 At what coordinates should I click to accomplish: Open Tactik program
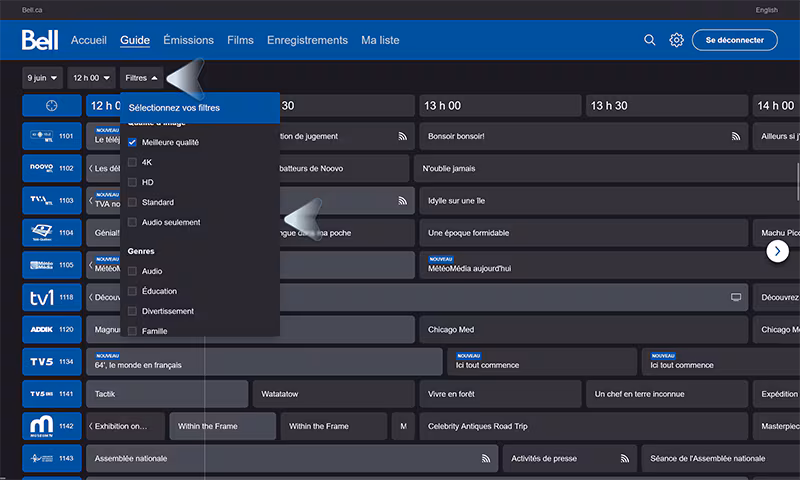(x=167, y=394)
